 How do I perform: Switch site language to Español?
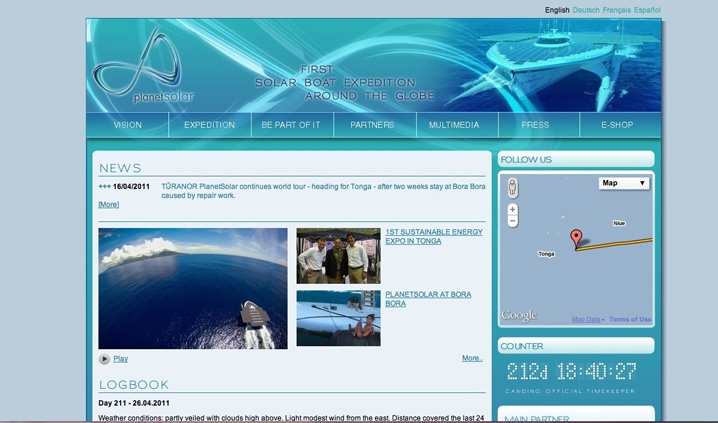(x=647, y=10)
